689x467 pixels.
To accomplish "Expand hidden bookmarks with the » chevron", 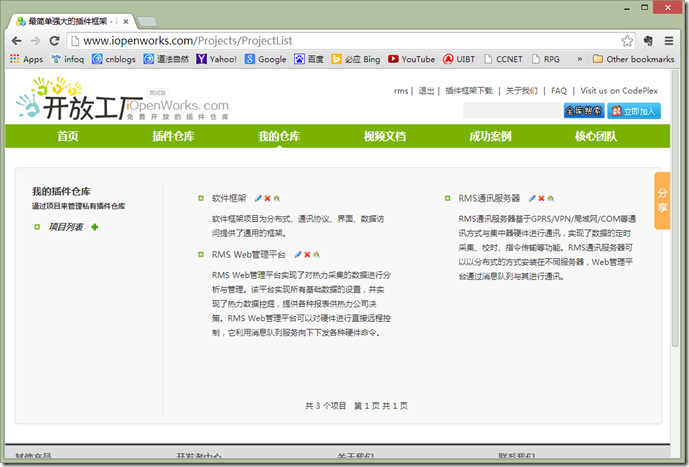I will [x=580, y=59].
